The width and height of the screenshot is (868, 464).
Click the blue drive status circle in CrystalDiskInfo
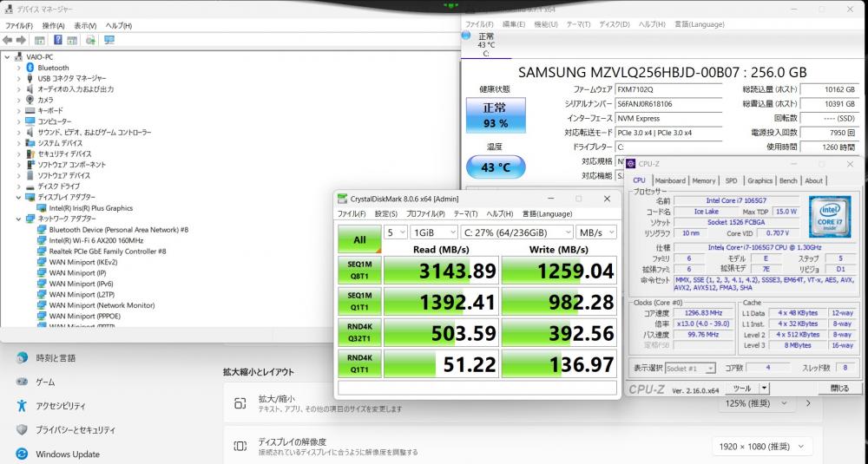pos(466,36)
